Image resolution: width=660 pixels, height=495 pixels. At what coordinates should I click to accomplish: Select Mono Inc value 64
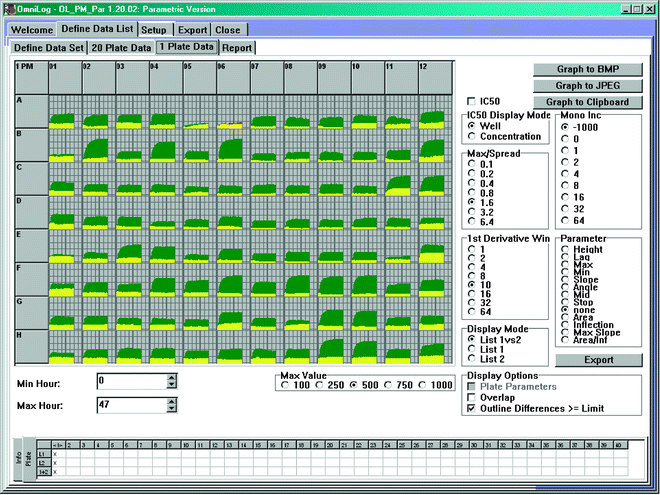click(x=565, y=220)
